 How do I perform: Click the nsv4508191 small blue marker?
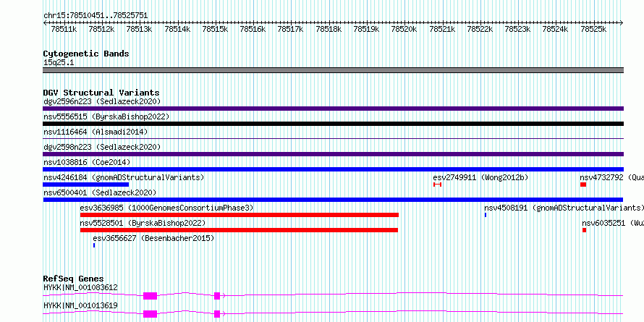pyautogui.click(x=486, y=215)
